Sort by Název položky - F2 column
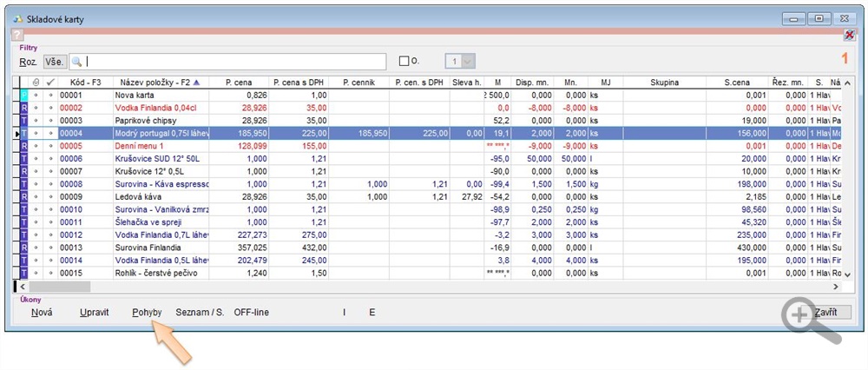This screenshot has height=370, width=868. pos(161,83)
